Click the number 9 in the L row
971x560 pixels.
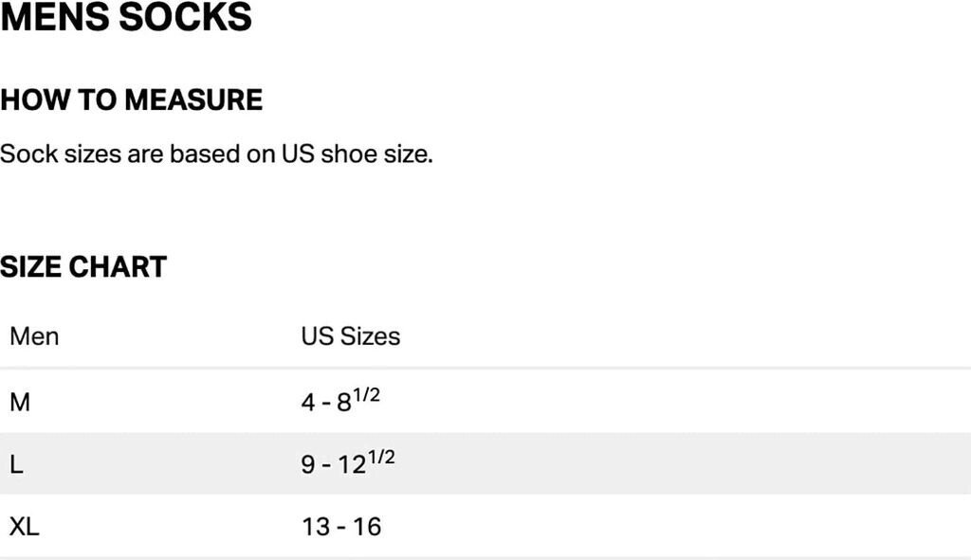[x=309, y=465]
